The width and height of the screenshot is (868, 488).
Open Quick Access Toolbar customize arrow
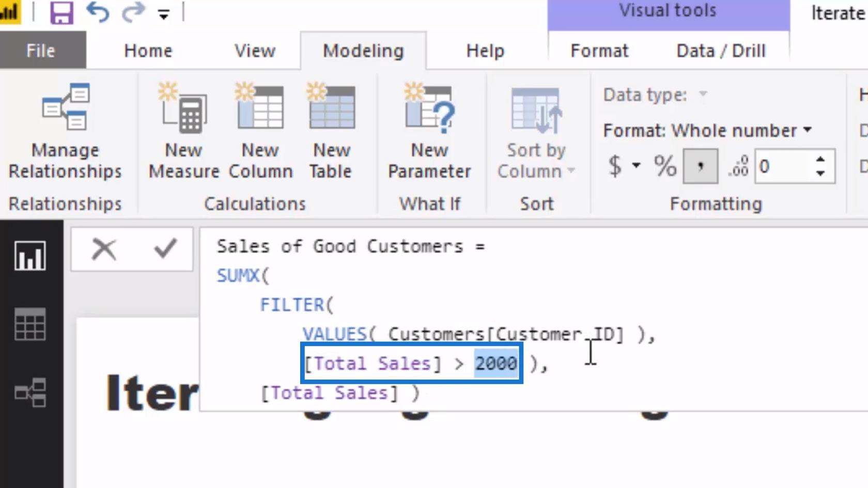[164, 14]
